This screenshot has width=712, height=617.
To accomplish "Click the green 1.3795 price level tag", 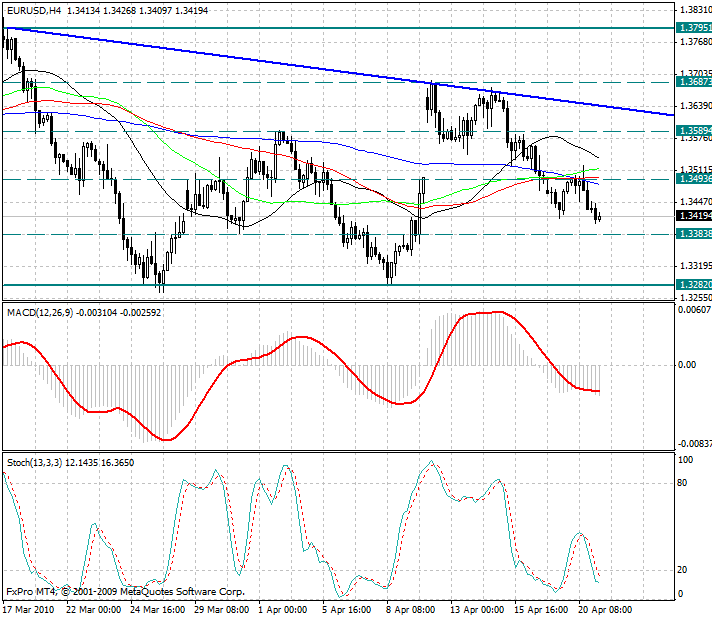I will click(694, 28).
